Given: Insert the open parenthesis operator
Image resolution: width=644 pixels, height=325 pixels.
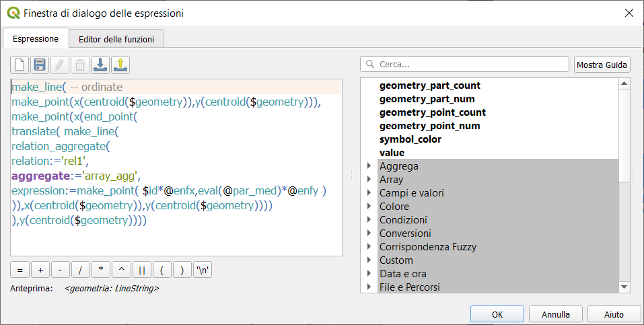Looking at the screenshot, I should [x=162, y=270].
